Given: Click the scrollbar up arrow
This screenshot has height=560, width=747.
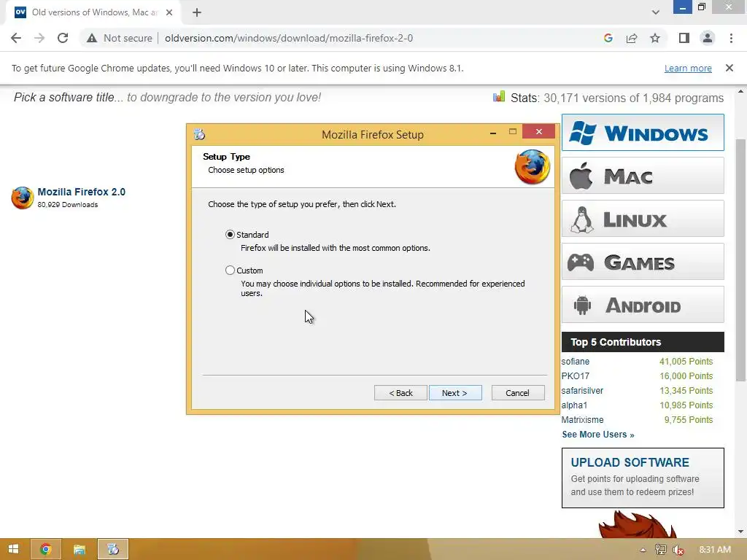Looking at the screenshot, I should coord(740,91).
